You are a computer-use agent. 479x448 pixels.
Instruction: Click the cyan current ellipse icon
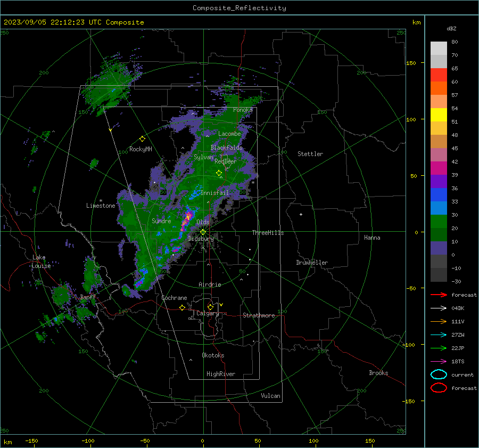(439, 374)
